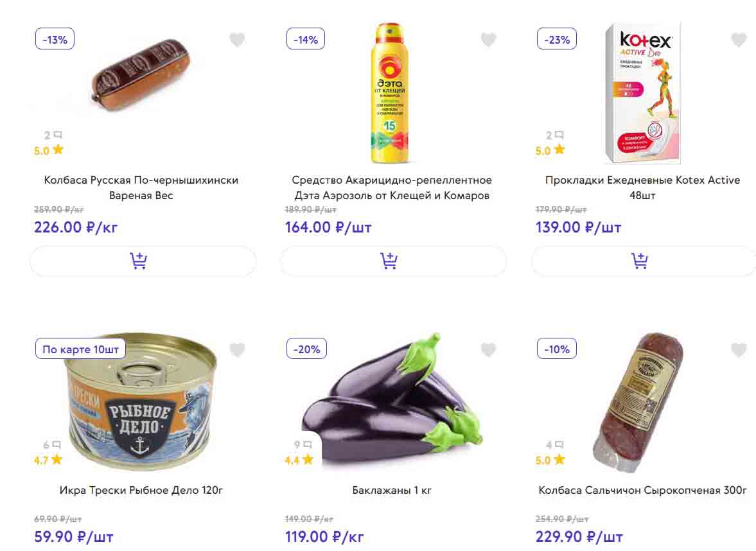Favorite the Колбаса Русская product

click(237, 40)
